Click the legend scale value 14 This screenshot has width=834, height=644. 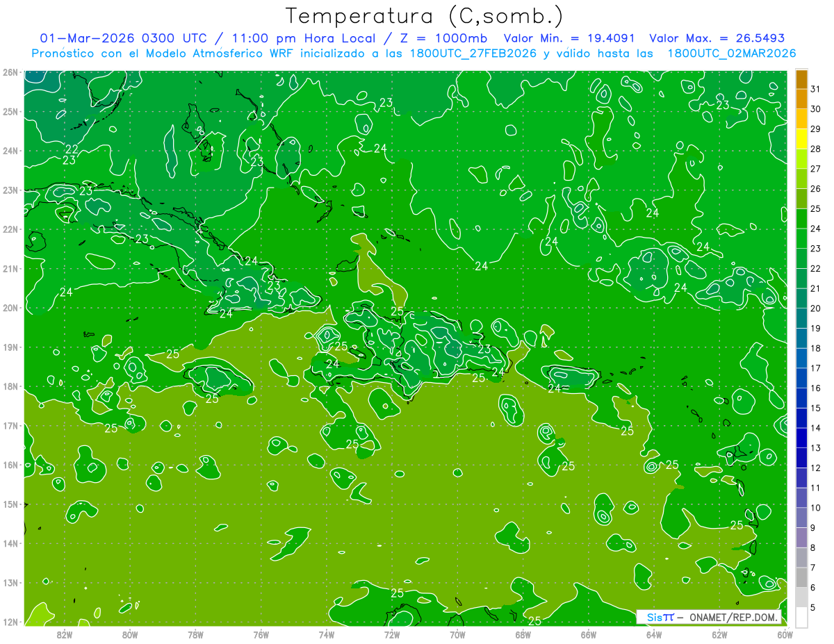tap(815, 428)
